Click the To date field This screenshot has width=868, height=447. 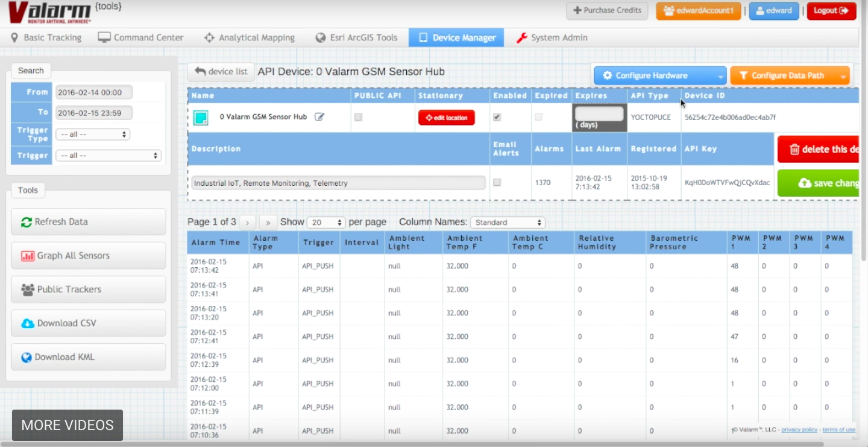pos(94,113)
